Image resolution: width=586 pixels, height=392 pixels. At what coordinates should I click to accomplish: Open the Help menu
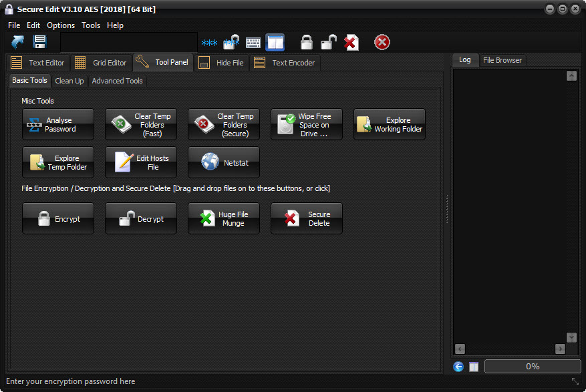tap(115, 25)
